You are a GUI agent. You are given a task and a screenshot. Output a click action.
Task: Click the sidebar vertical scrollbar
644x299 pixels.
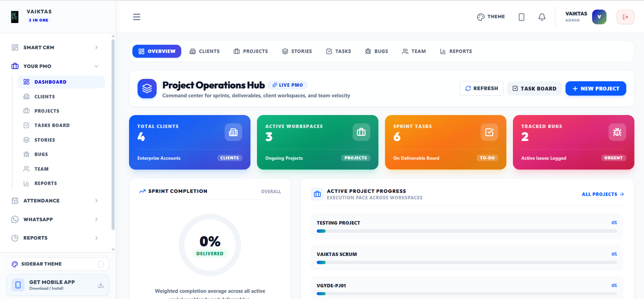(113, 134)
